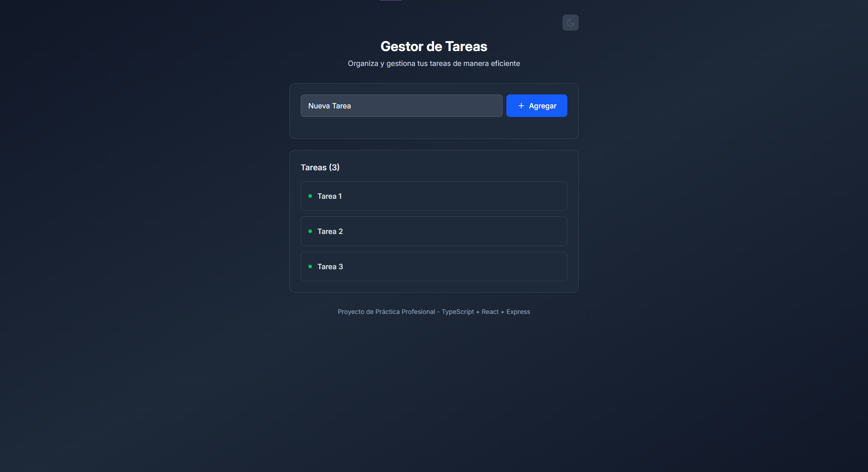Image resolution: width=868 pixels, height=472 pixels.
Task: Click the task creation panel background
Action: pos(434,129)
